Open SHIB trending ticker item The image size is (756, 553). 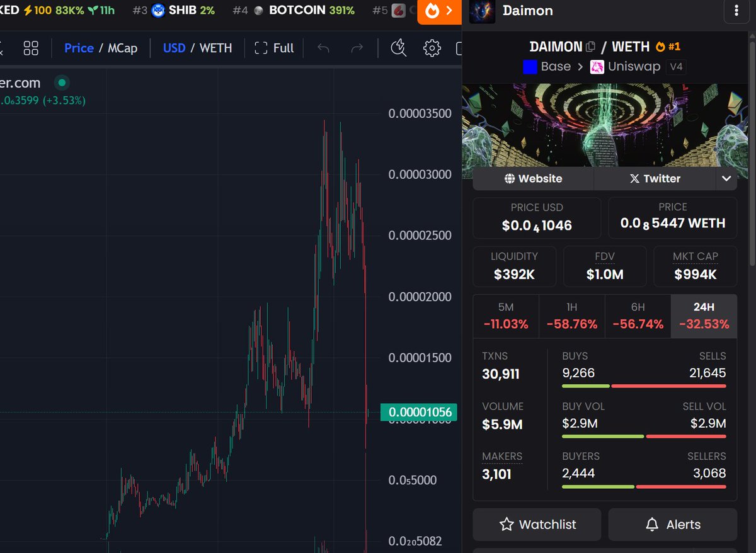tap(173, 10)
